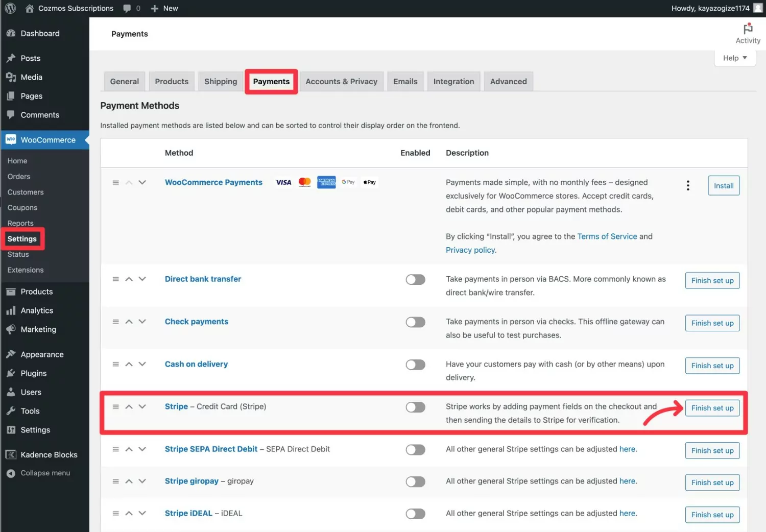Open the Kadence Blocks menu
766x532 pixels.
point(49,455)
